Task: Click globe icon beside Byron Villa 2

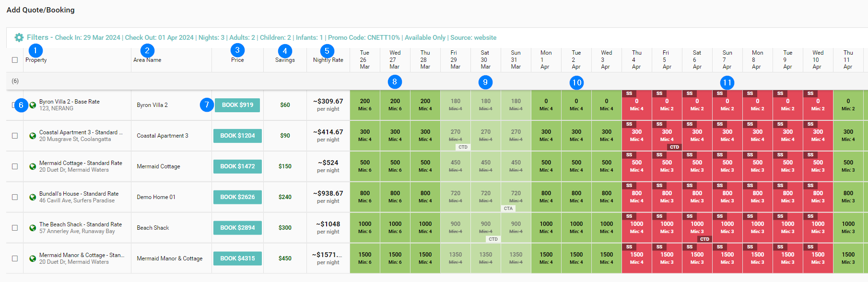Action: [x=33, y=105]
